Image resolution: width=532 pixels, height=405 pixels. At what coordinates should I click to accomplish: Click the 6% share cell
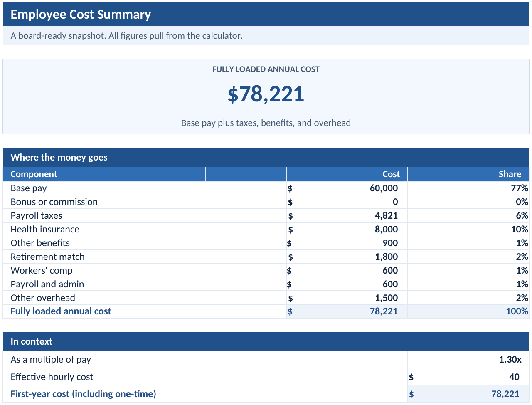click(468, 215)
